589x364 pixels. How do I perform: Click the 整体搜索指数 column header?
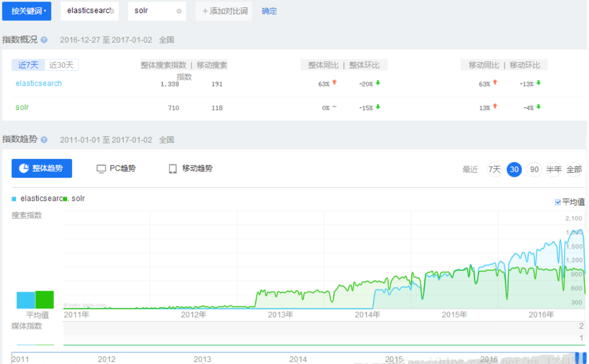(x=163, y=65)
